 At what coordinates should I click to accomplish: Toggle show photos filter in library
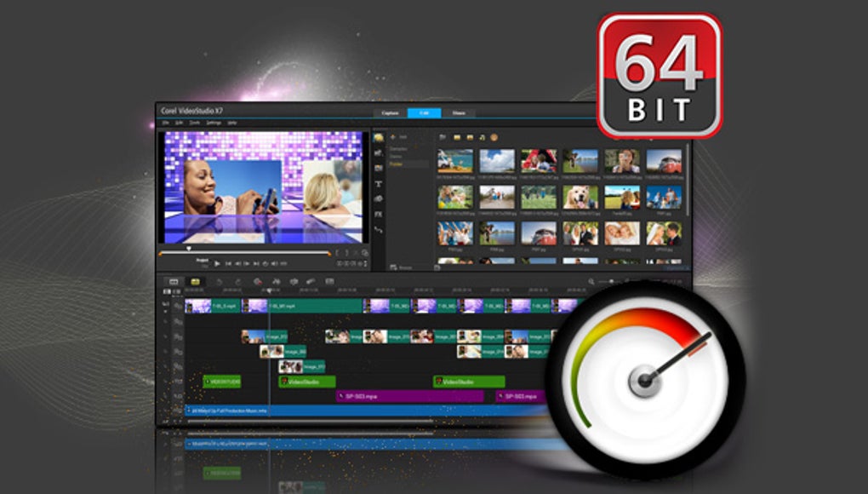pos(470,137)
